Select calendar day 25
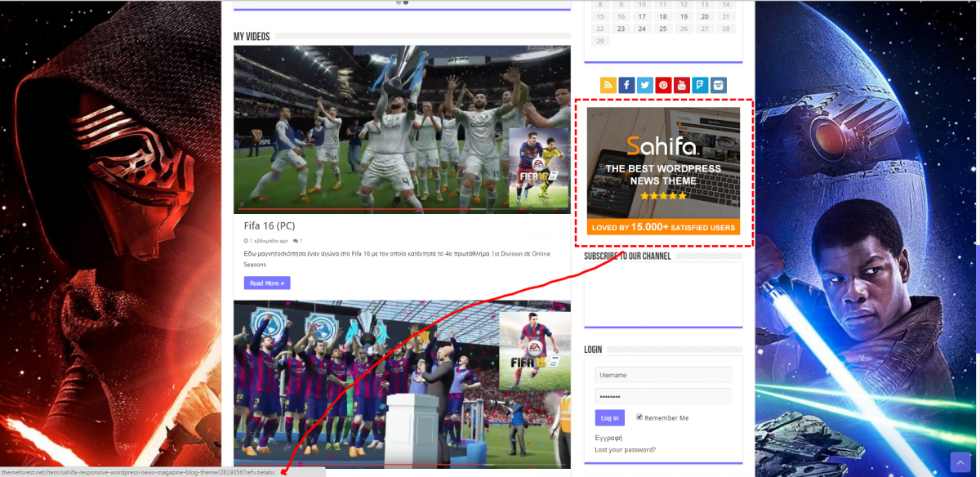 point(663,29)
